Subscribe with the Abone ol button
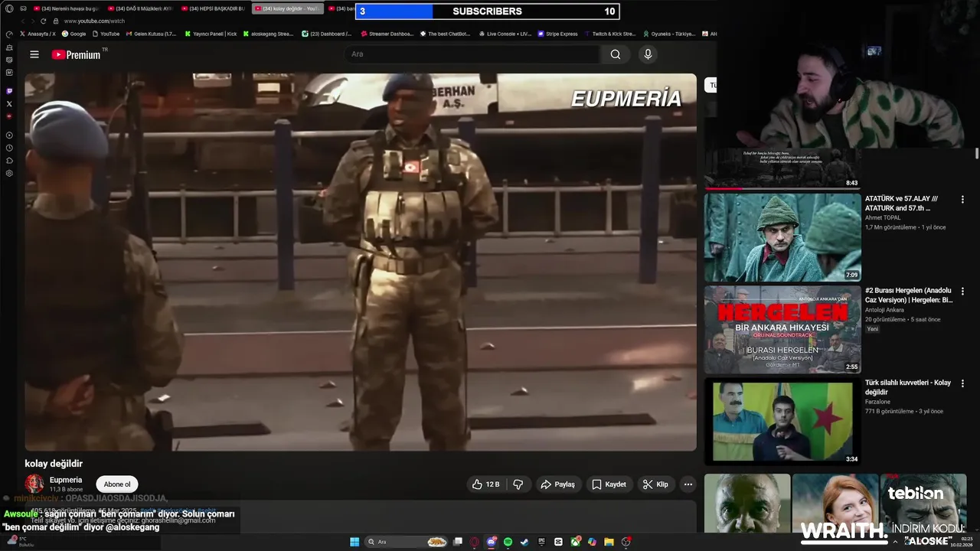 [117, 484]
